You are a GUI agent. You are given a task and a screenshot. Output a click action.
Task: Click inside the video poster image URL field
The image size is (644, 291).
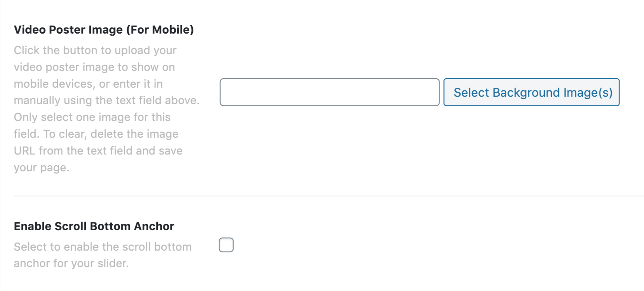[329, 92]
